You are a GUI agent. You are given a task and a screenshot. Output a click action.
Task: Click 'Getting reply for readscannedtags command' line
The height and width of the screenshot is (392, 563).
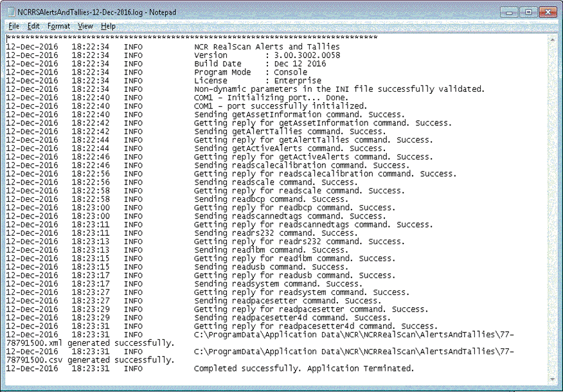(x=314, y=225)
